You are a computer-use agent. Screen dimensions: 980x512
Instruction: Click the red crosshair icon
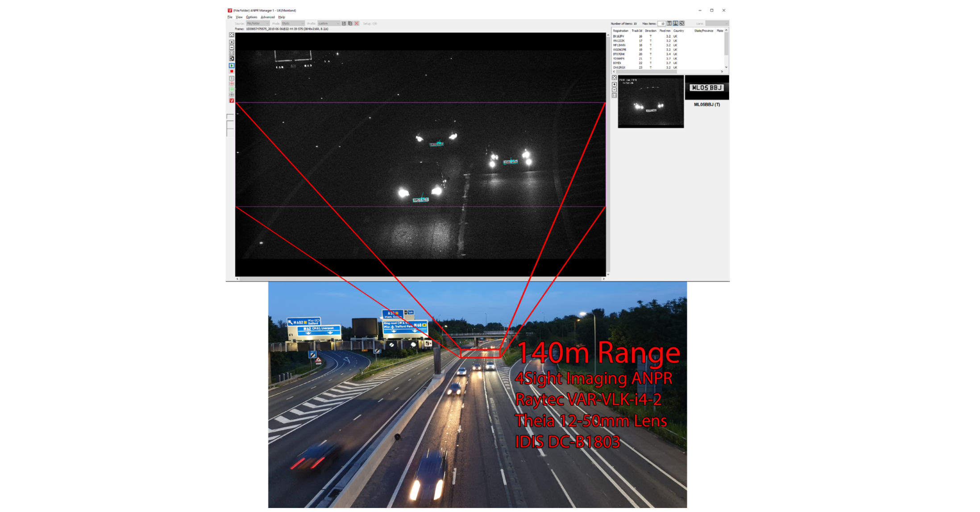click(x=232, y=83)
